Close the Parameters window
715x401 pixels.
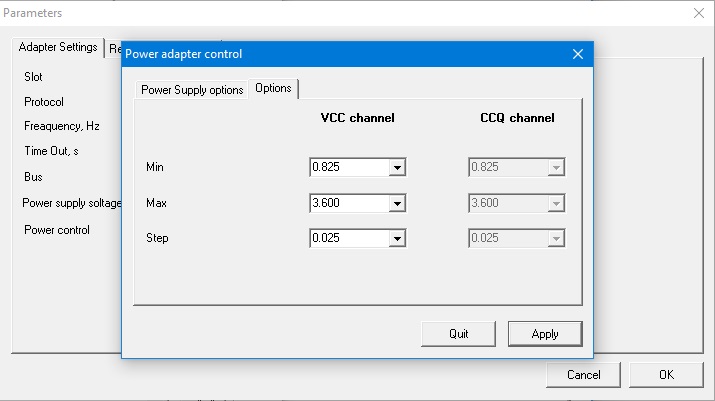(x=698, y=13)
